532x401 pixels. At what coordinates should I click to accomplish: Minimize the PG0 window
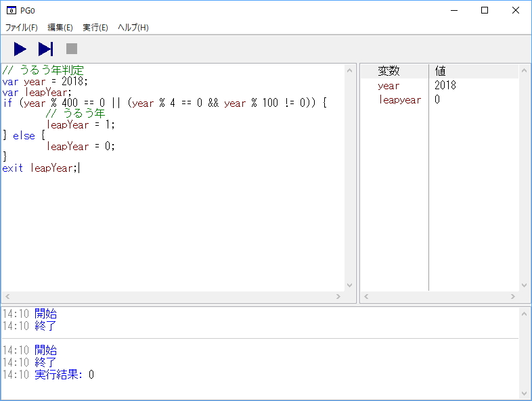tap(454, 11)
